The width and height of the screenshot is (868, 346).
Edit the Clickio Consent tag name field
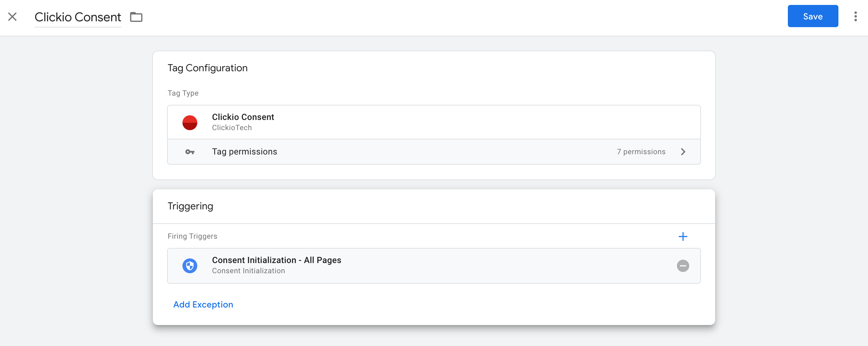(78, 17)
